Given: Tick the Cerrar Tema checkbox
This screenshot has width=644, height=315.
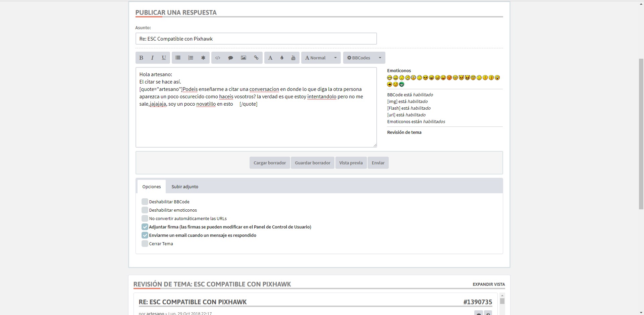Looking at the screenshot, I should coord(145,244).
